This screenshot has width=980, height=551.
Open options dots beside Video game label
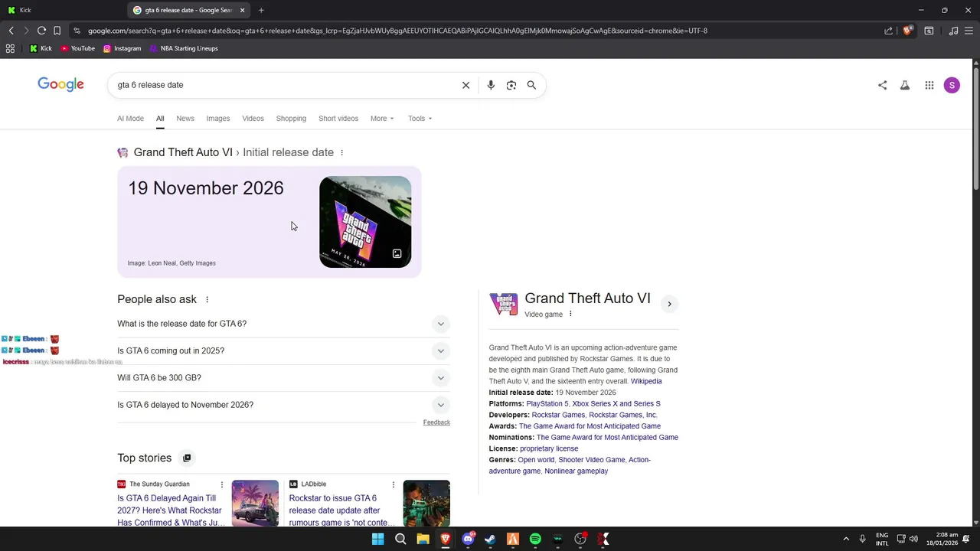pyautogui.click(x=570, y=314)
